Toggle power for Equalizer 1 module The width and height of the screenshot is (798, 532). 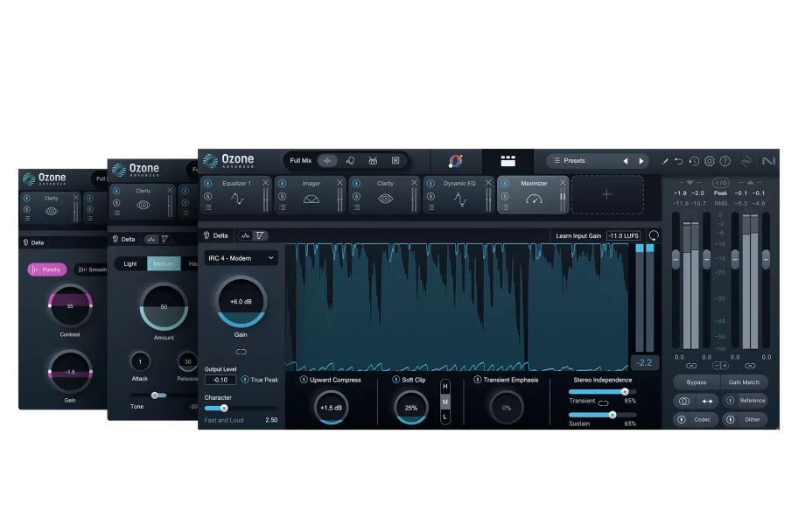click(x=208, y=183)
